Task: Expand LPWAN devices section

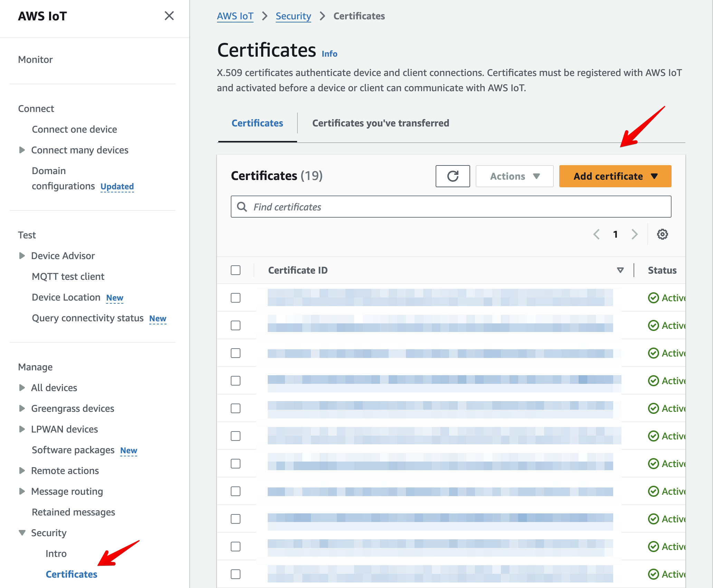Action: point(22,429)
